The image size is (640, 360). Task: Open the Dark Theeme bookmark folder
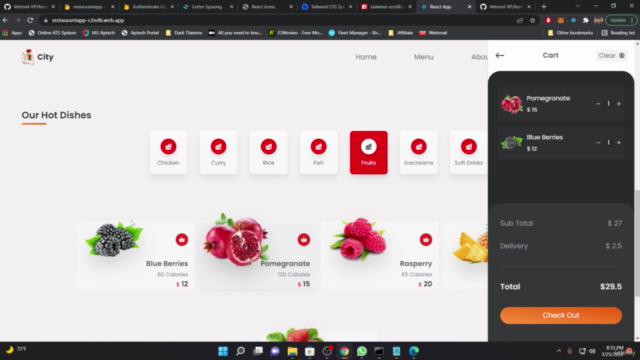pos(184,33)
